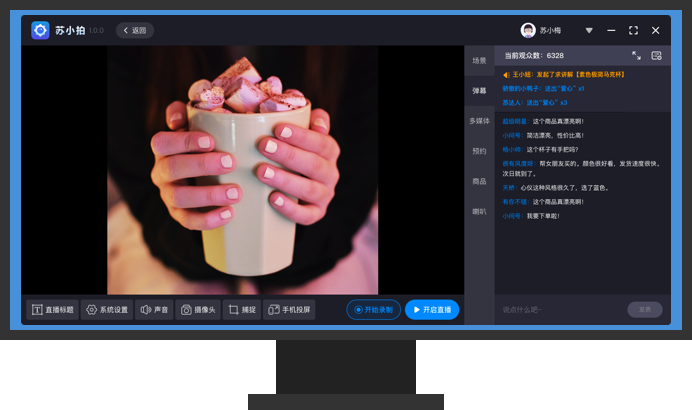Go to the 预约 tab
The width and height of the screenshot is (692, 410).
pos(479,151)
